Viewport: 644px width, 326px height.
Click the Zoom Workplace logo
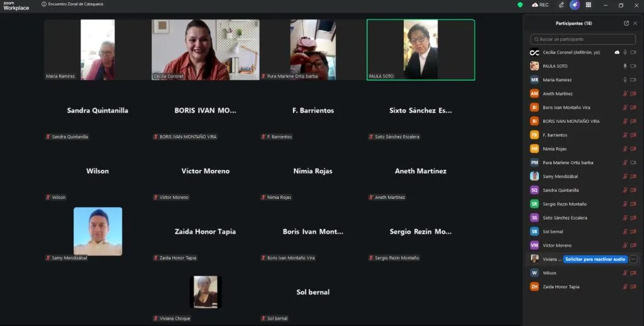click(16, 6)
